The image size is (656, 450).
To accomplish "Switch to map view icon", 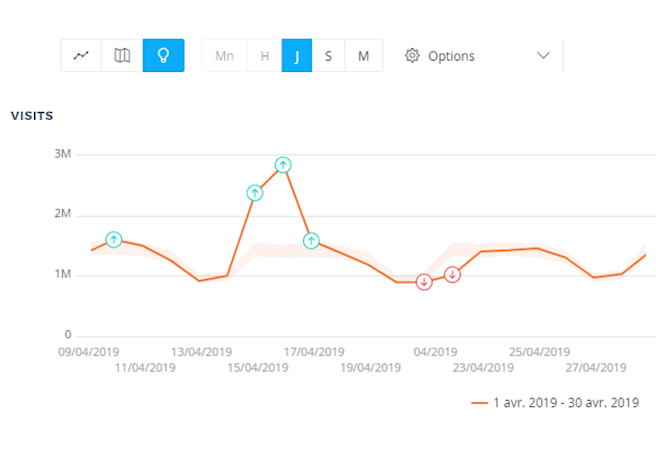I will (x=122, y=56).
